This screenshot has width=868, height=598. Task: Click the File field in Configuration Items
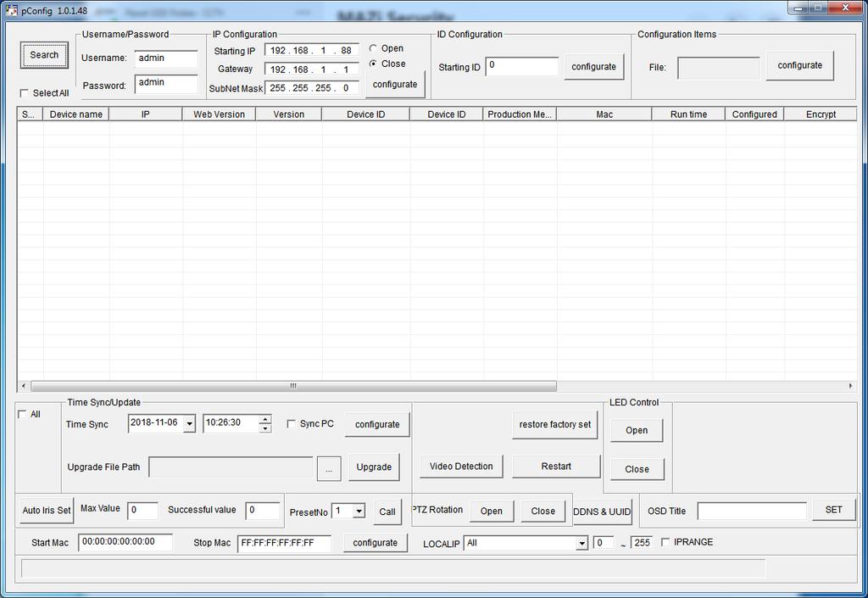[719, 68]
